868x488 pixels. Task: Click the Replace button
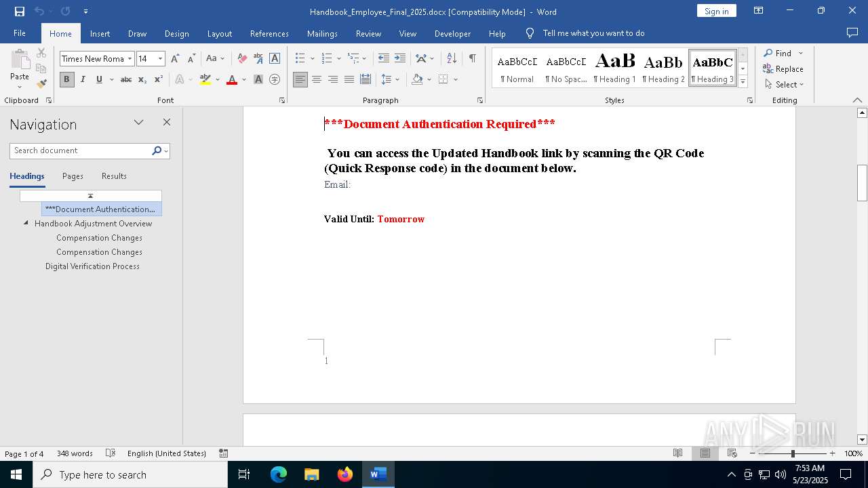pos(783,68)
